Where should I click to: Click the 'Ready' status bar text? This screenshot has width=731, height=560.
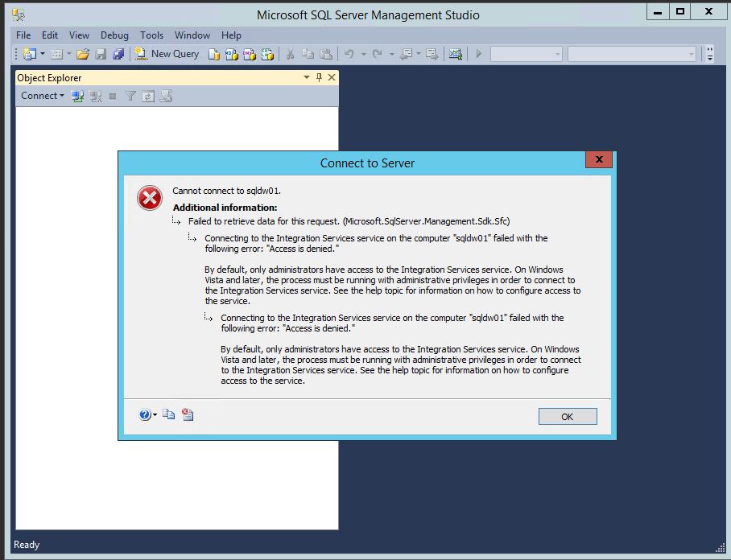coord(27,545)
